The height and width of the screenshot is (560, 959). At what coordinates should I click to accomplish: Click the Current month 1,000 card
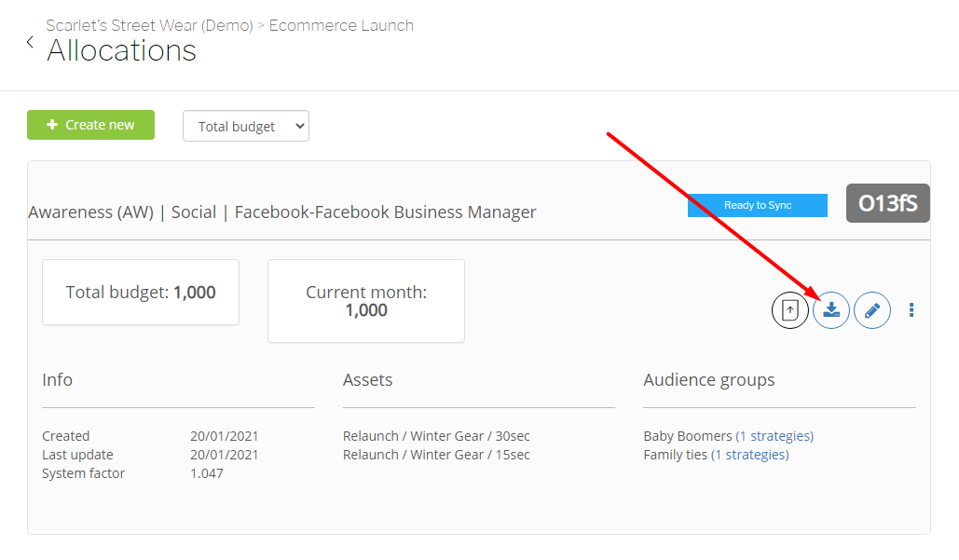(366, 301)
